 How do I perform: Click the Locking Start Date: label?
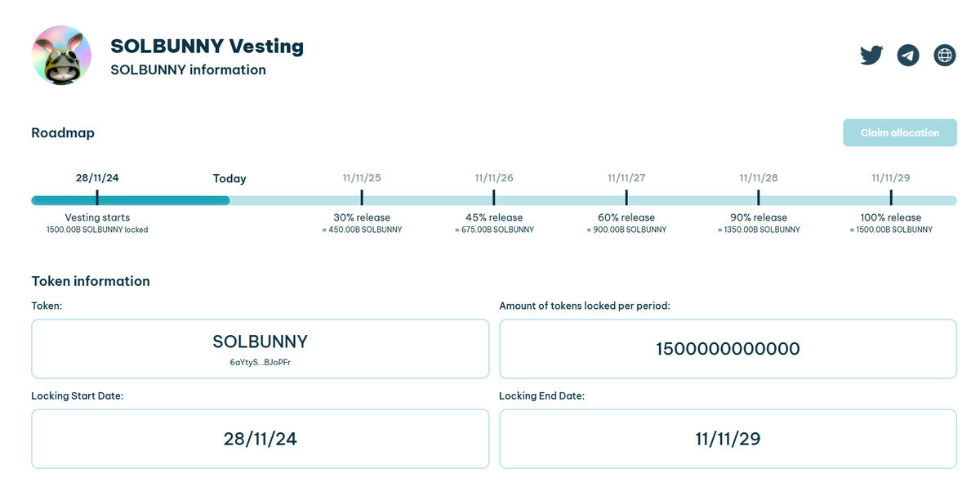point(78,395)
